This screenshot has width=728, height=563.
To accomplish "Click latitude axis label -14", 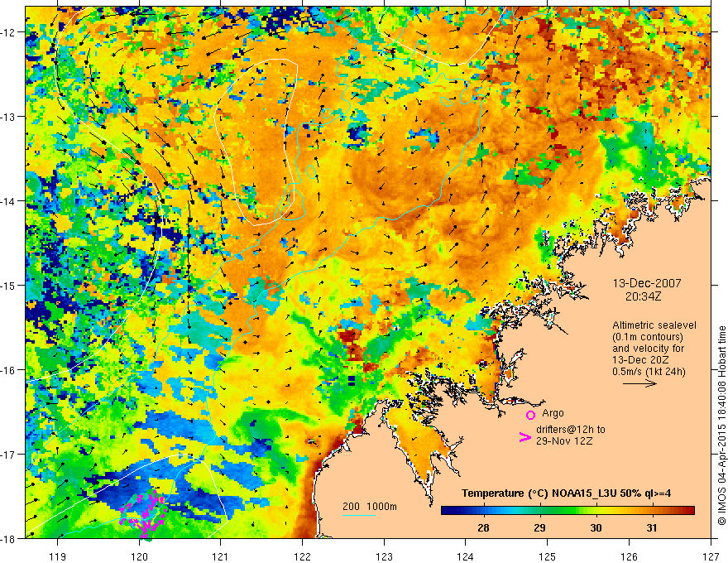I will (x=8, y=201).
